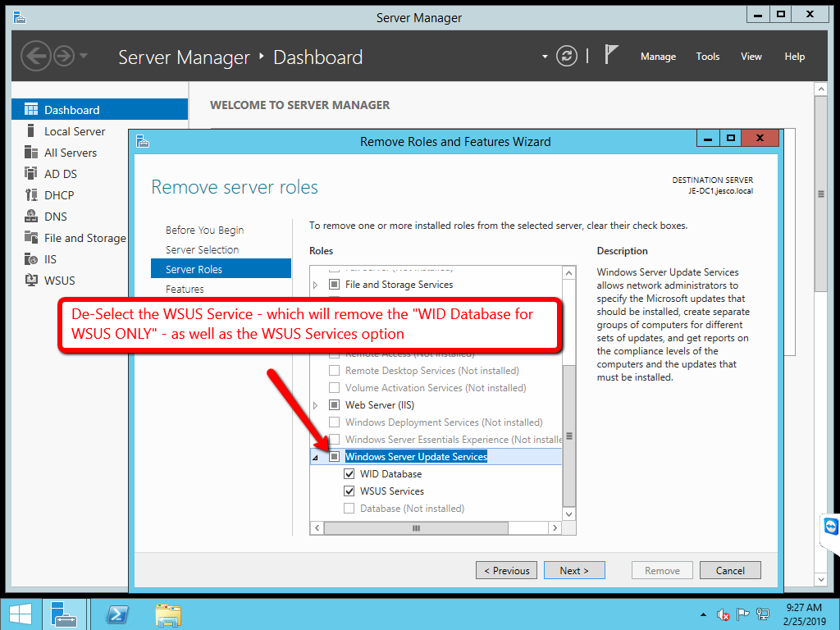
Task: Collapse the Windows Server Update Services node
Action: [x=315, y=456]
